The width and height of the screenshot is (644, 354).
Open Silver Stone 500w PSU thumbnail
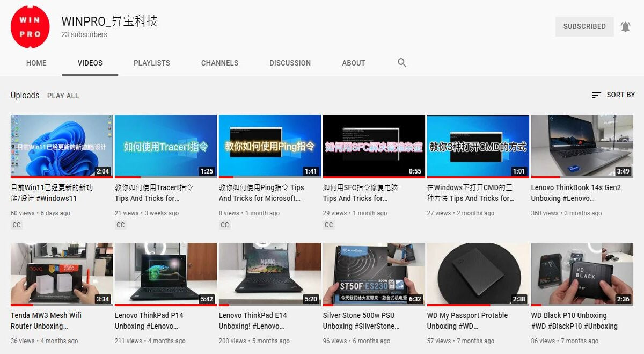(x=374, y=274)
